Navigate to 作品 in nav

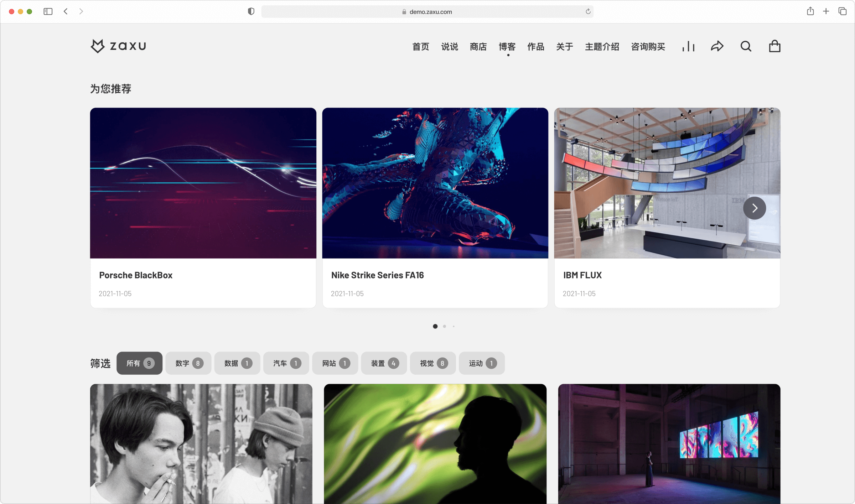pos(536,47)
